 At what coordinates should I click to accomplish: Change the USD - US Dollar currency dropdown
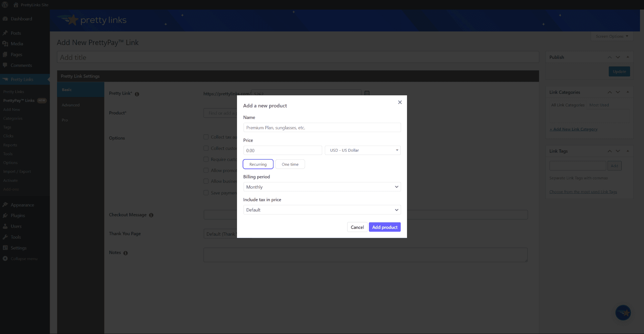click(x=362, y=150)
